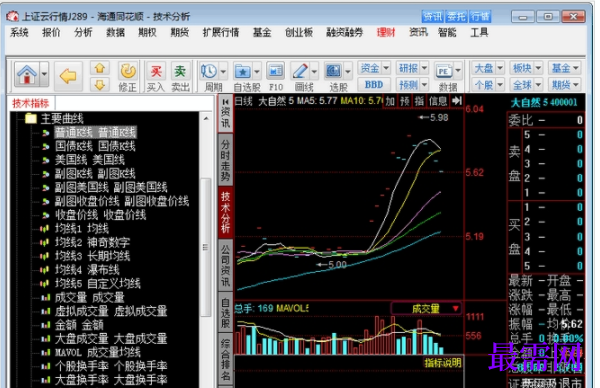Select 均线4 瀑布线 tree item

point(87,270)
